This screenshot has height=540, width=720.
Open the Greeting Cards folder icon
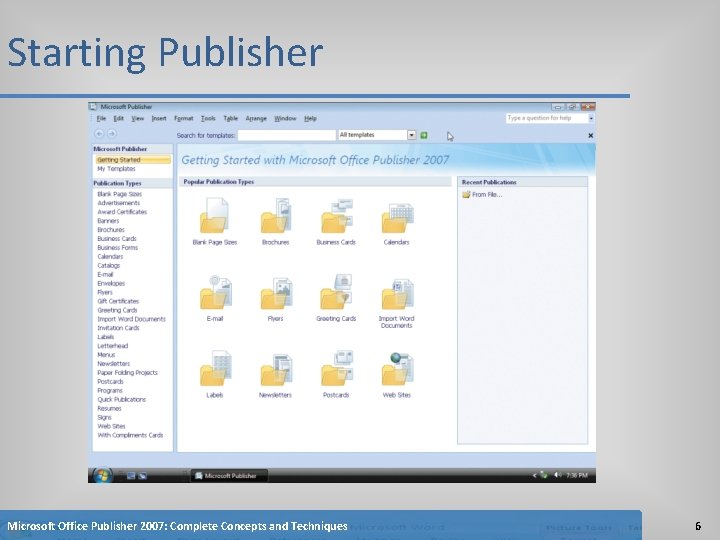coord(336,292)
